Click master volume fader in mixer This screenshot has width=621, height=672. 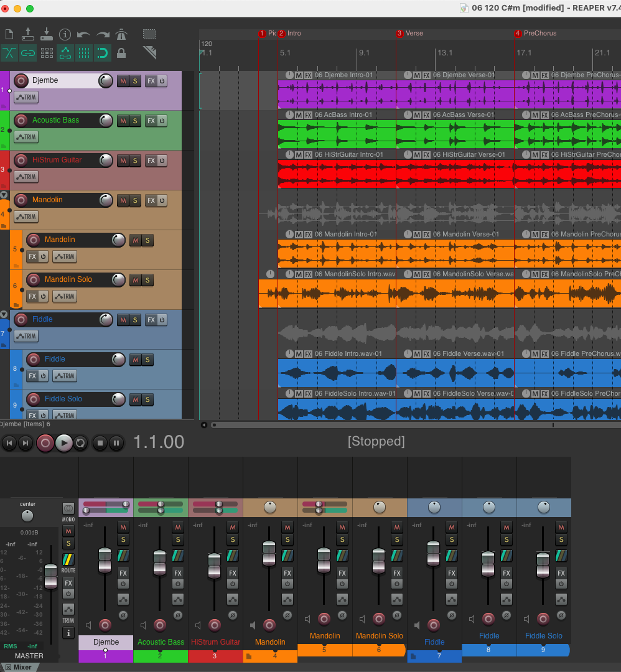(x=50, y=576)
